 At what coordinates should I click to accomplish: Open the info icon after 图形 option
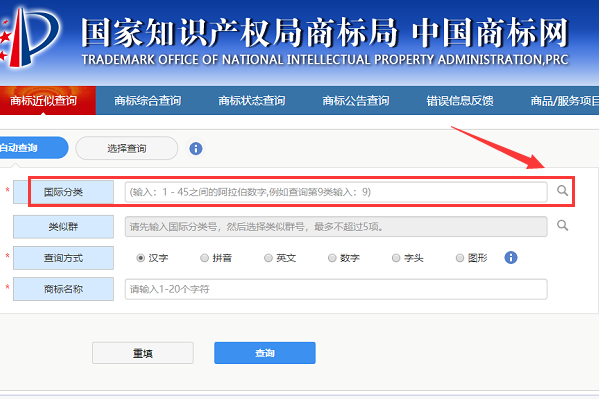[x=511, y=258]
